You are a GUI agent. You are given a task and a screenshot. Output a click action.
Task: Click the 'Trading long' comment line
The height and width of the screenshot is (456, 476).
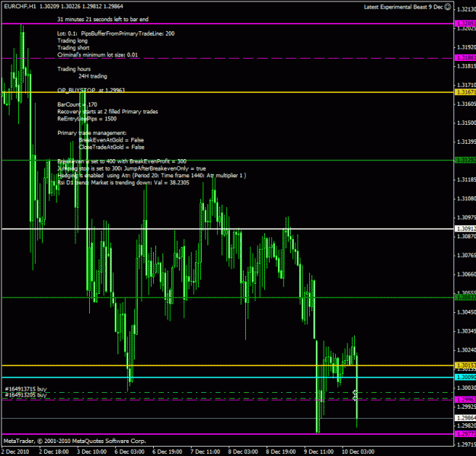point(72,40)
